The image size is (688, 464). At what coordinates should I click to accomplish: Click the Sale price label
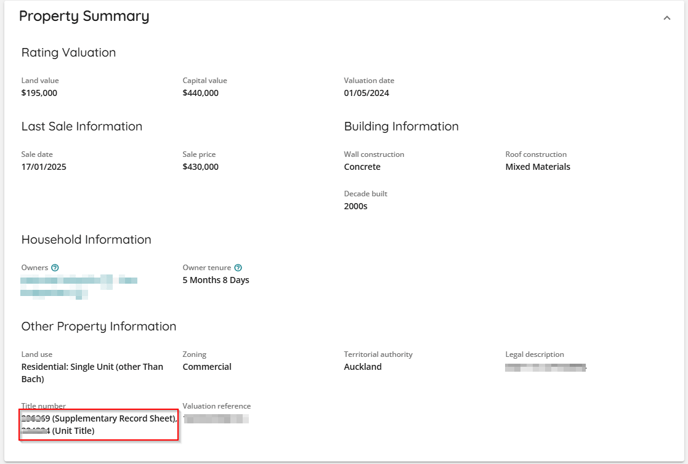tap(199, 154)
